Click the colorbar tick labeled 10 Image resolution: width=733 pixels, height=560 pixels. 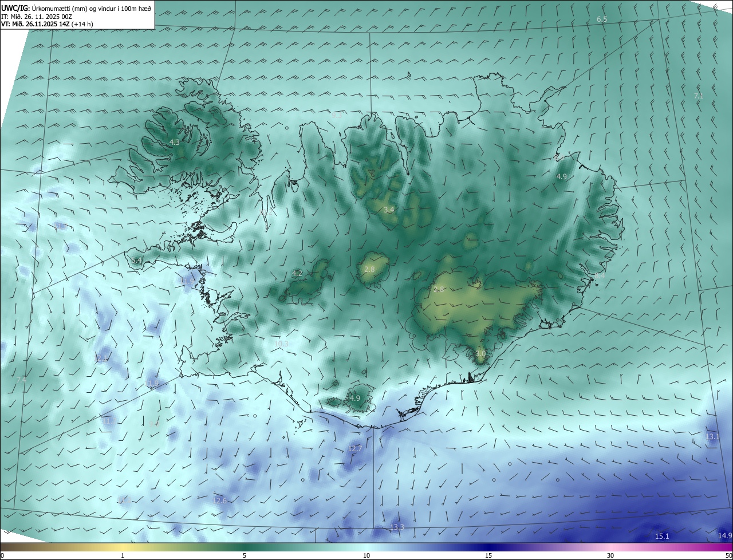366,555
